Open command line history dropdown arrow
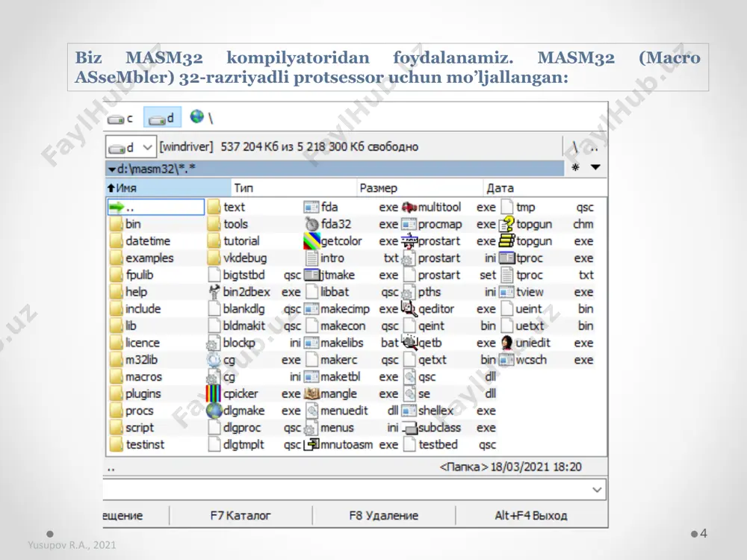Viewport: 747px width, 560px height. point(597,490)
